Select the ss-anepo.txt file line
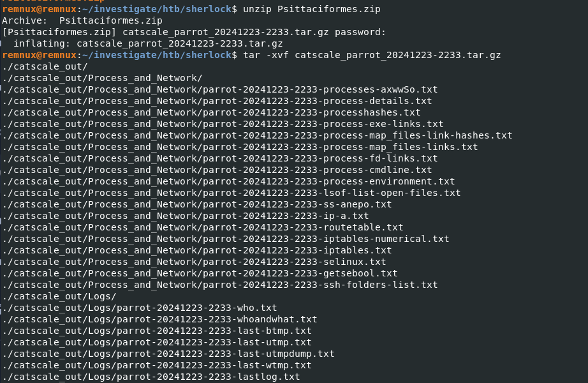Screen dimensions: 588x383 coord(197,204)
